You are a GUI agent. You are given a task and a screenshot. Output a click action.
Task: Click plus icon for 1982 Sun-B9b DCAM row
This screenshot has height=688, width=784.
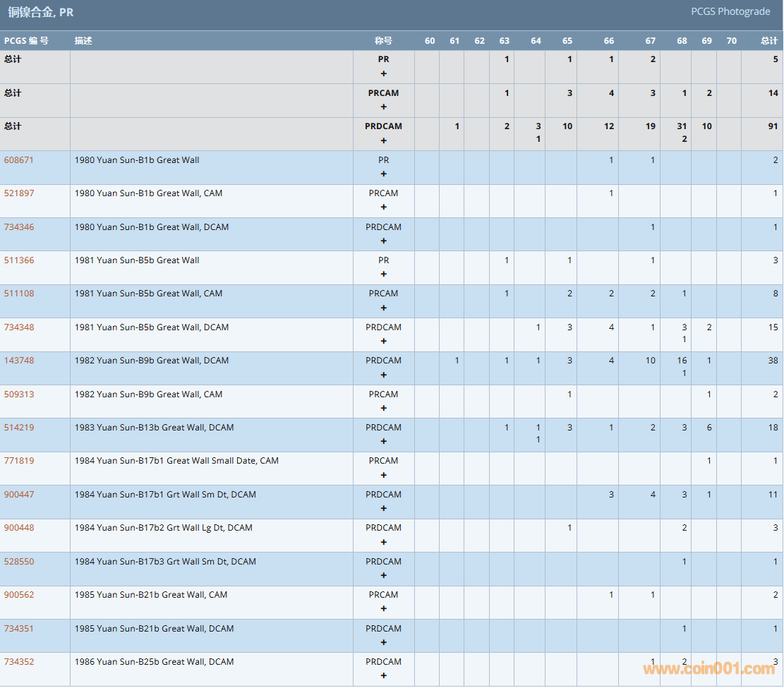coord(384,375)
